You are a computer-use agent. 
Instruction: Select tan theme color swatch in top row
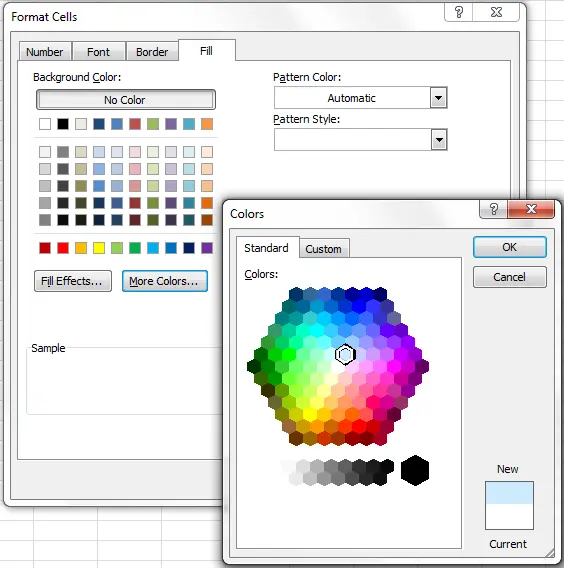point(81,124)
